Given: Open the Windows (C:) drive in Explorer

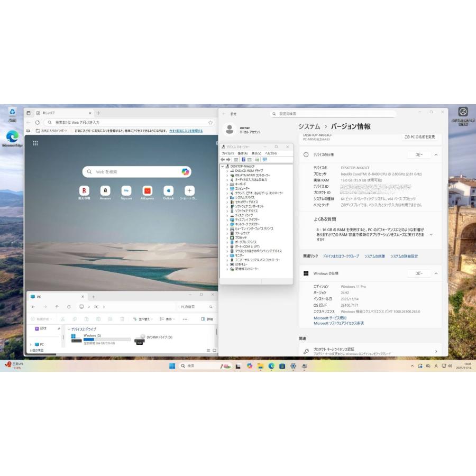Looking at the screenshot, I should click(100, 339).
